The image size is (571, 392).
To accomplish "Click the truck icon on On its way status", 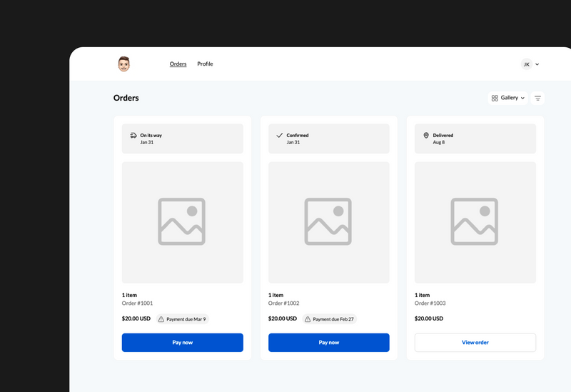I will pyautogui.click(x=133, y=135).
